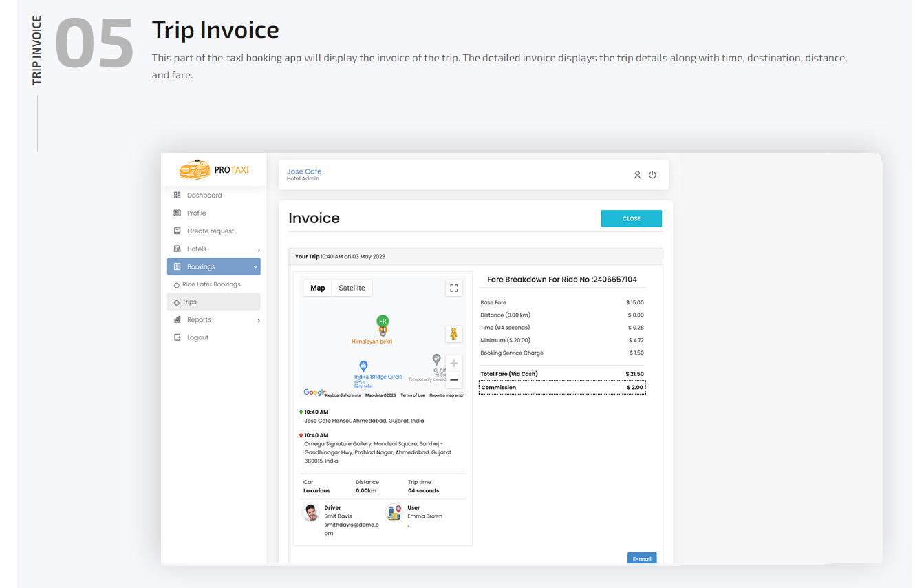This screenshot has width=924, height=588.
Task: Click the Logout icon in sidebar
Action: click(x=177, y=337)
